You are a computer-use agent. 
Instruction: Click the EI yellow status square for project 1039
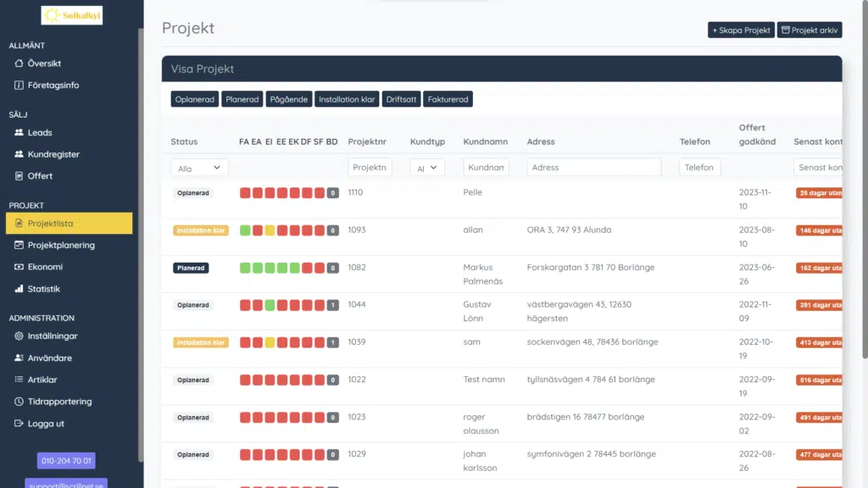(270, 342)
